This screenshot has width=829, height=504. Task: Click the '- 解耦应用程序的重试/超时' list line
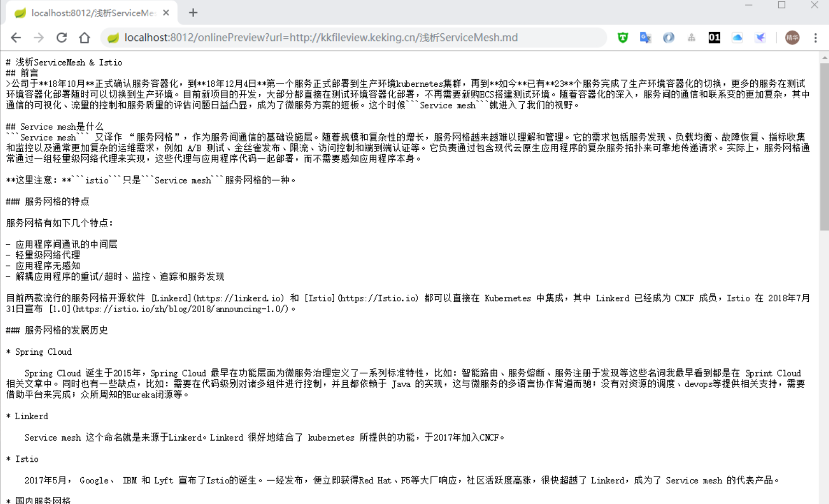pyautogui.click(x=115, y=277)
